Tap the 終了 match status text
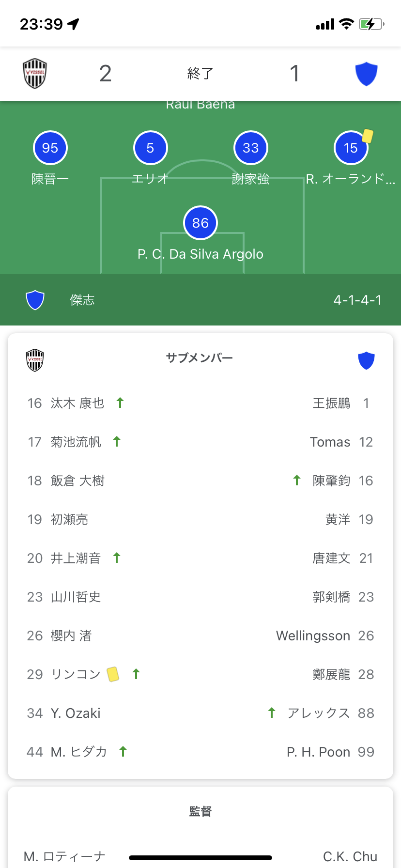 (200, 74)
